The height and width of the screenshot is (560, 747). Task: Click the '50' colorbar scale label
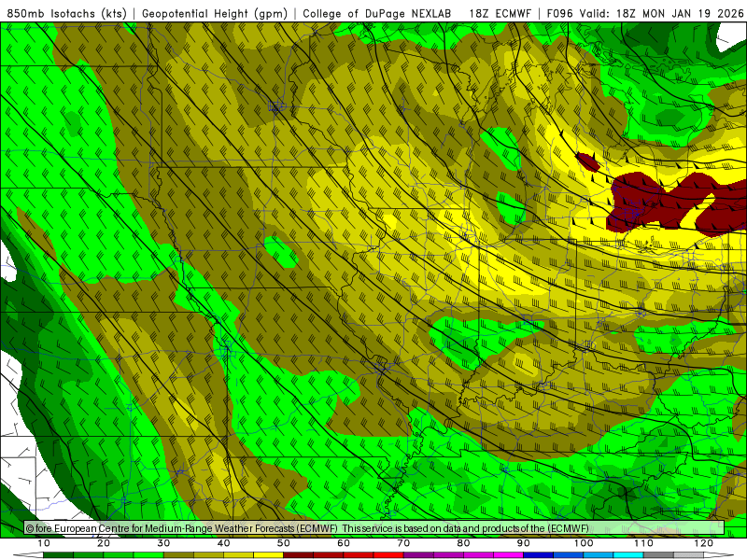(x=284, y=543)
